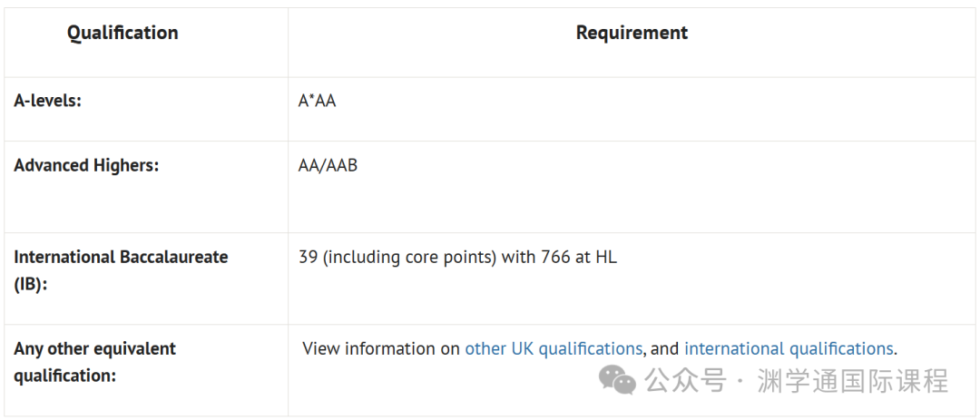The width and height of the screenshot is (980, 420).
Task: Click the 渊学通国际课程 watermark text
Action: coord(852,381)
